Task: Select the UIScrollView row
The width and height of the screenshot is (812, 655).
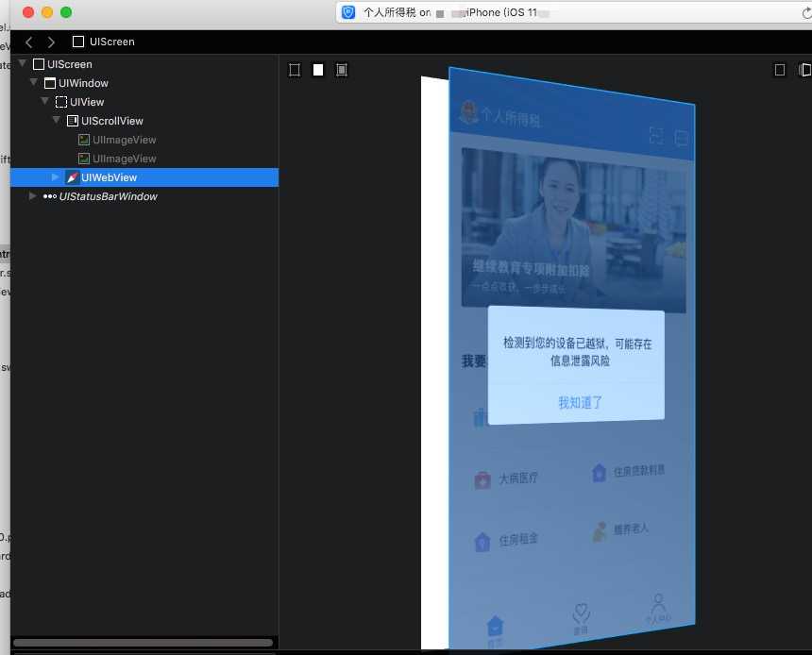Action: (x=144, y=121)
